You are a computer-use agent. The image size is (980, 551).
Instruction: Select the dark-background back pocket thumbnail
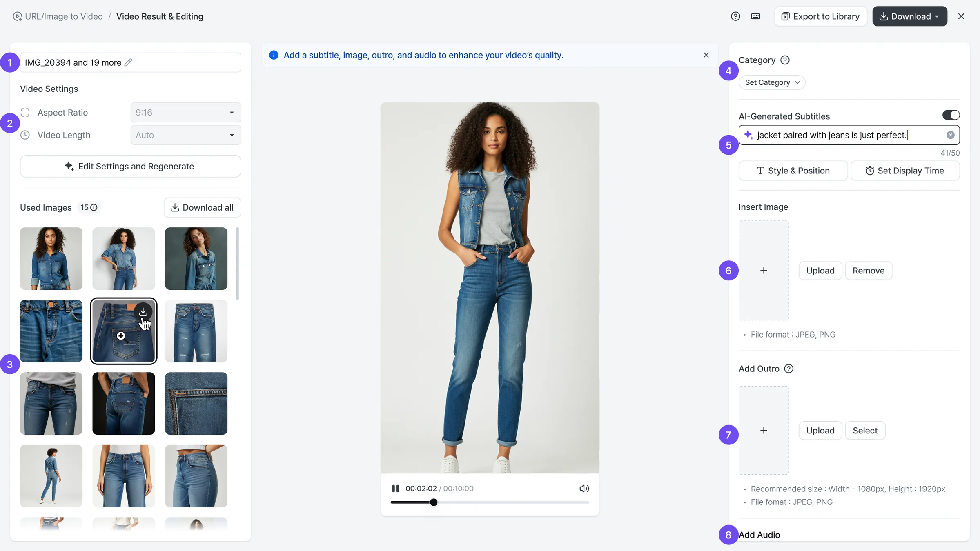pyautogui.click(x=124, y=403)
